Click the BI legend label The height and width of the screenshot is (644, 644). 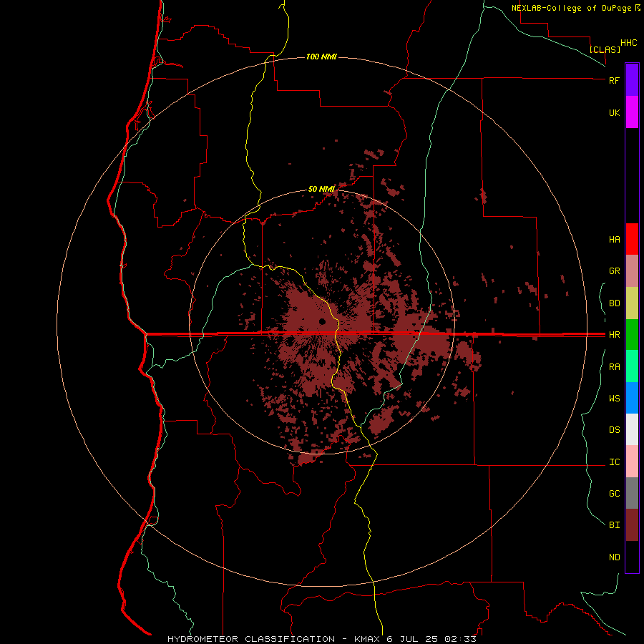[x=614, y=525]
